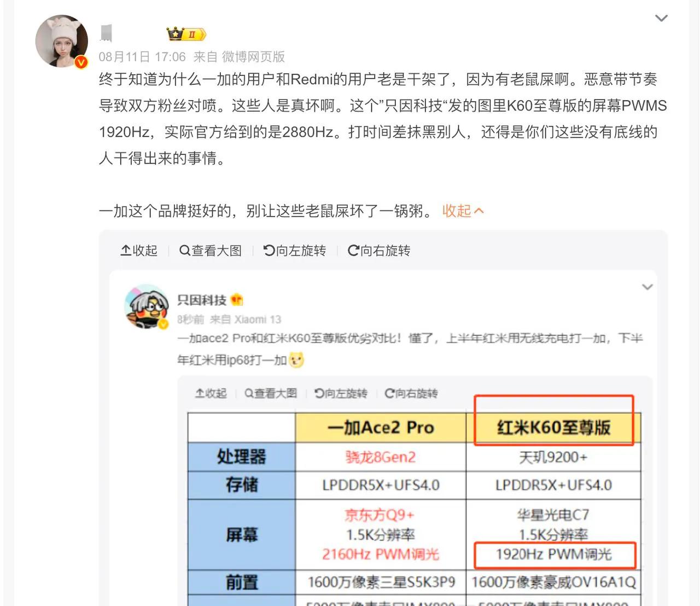Screen dimensions: 700x606
Task: Click the 只因科技 avatar in embedded image
Action: click(x=147, y=306)
